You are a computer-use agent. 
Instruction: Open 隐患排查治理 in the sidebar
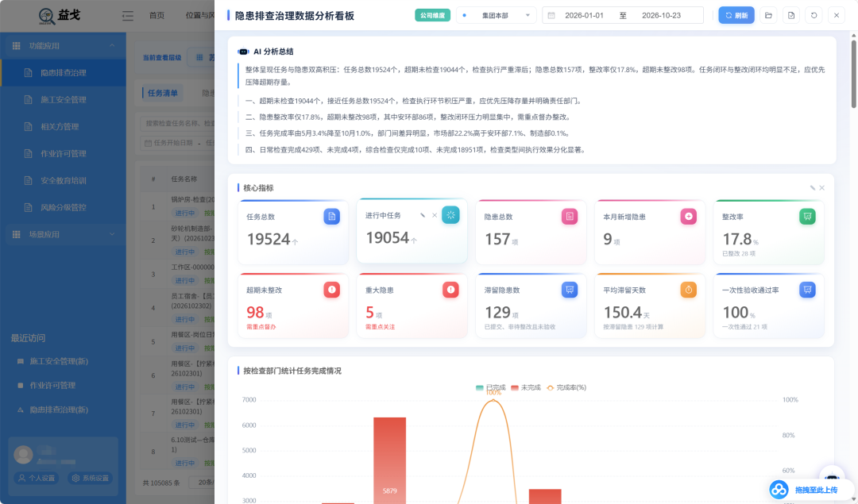click(x=63, y=73)
